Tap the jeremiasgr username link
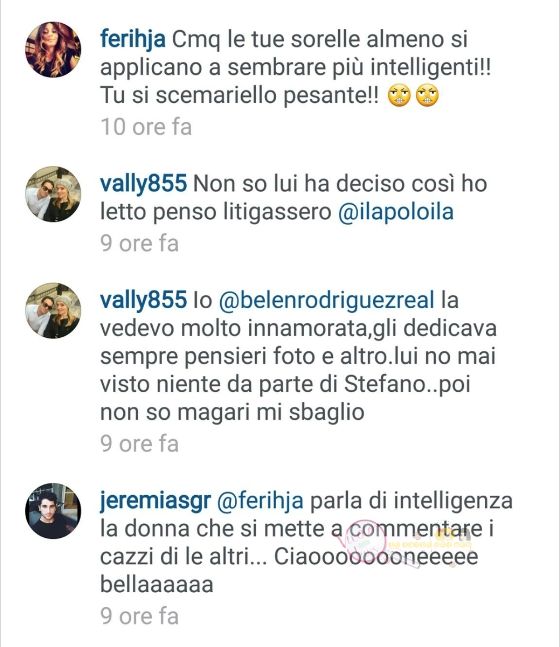560x647 pixels. (155, 501)
